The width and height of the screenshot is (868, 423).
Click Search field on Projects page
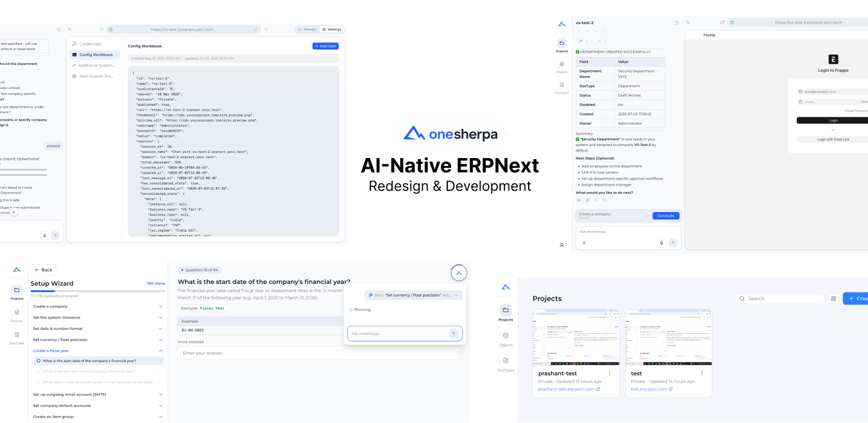[x=780, y=298]
